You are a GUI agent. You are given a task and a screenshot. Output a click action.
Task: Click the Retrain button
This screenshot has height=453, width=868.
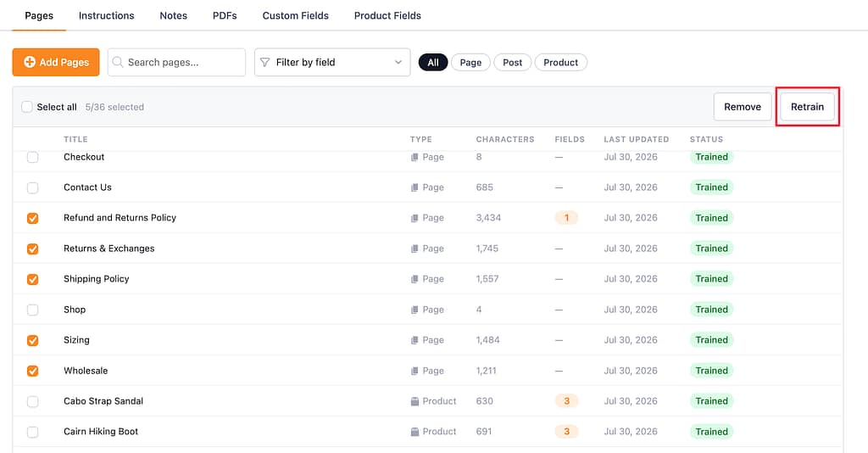807,107
